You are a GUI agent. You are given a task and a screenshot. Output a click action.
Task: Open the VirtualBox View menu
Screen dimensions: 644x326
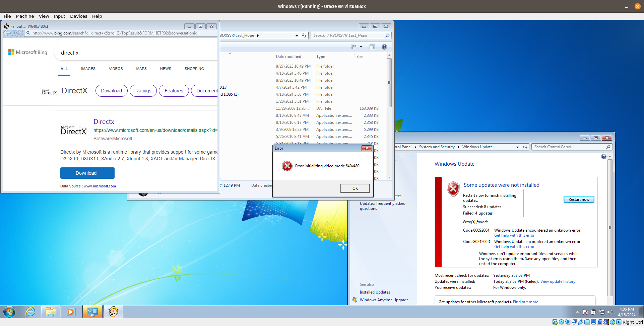tap(44, 16)
